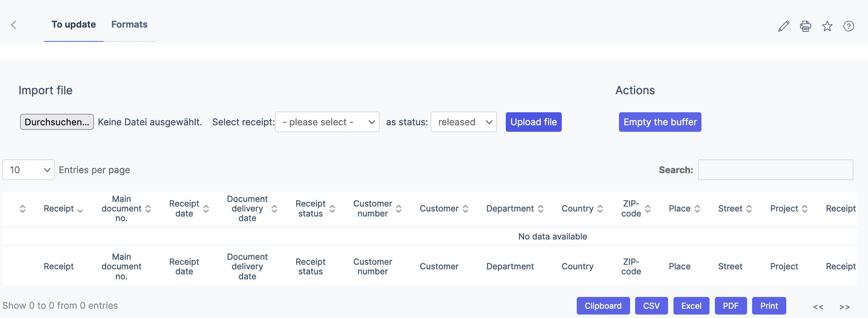Viewport: 868px width, 318px height.
Task: Copy table with Clipboard button
Action: click(603, 306)
